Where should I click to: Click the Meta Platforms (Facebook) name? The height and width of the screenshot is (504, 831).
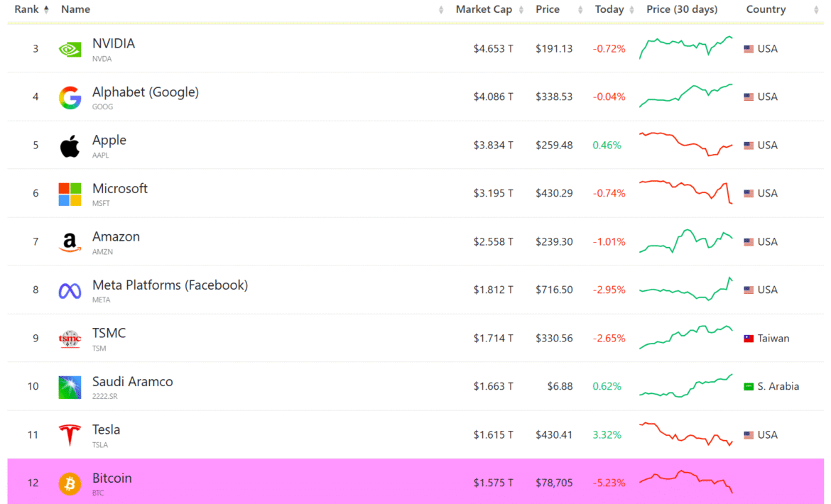170,285
